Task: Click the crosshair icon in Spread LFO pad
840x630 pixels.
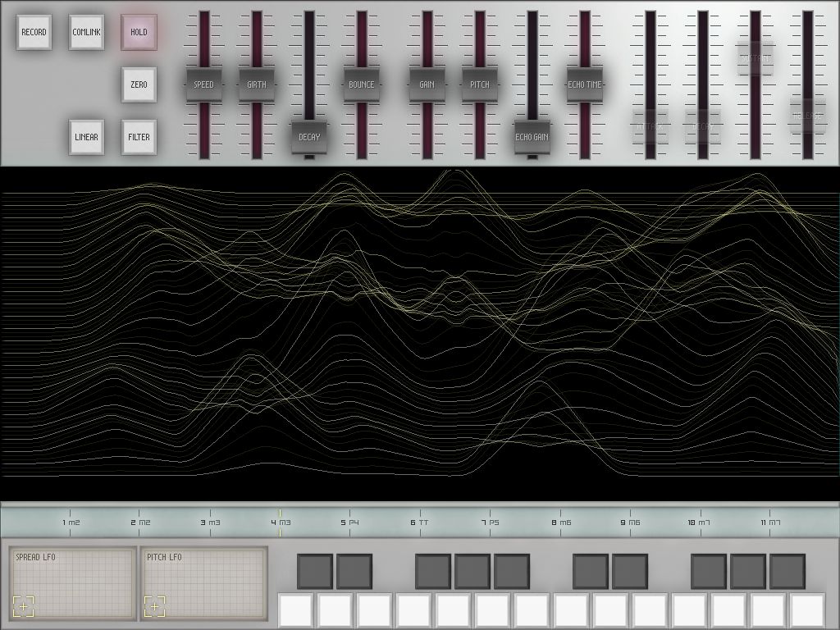Action: tap(23, 606)
